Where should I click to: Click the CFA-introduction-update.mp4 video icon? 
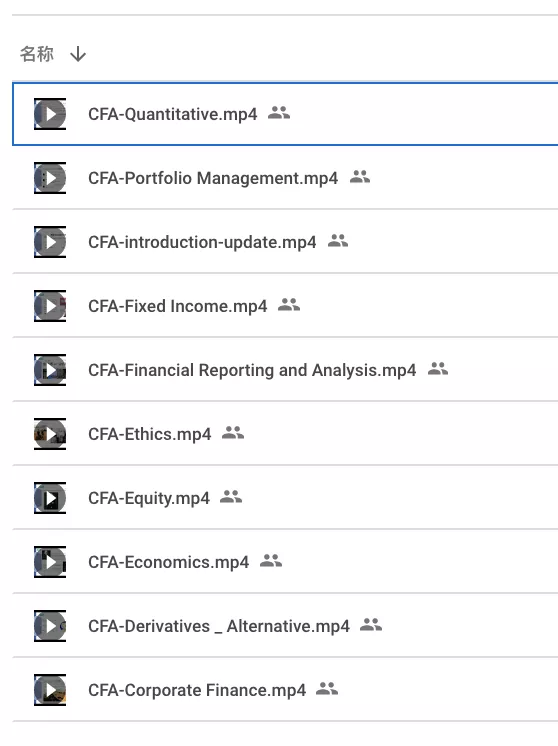50,242
